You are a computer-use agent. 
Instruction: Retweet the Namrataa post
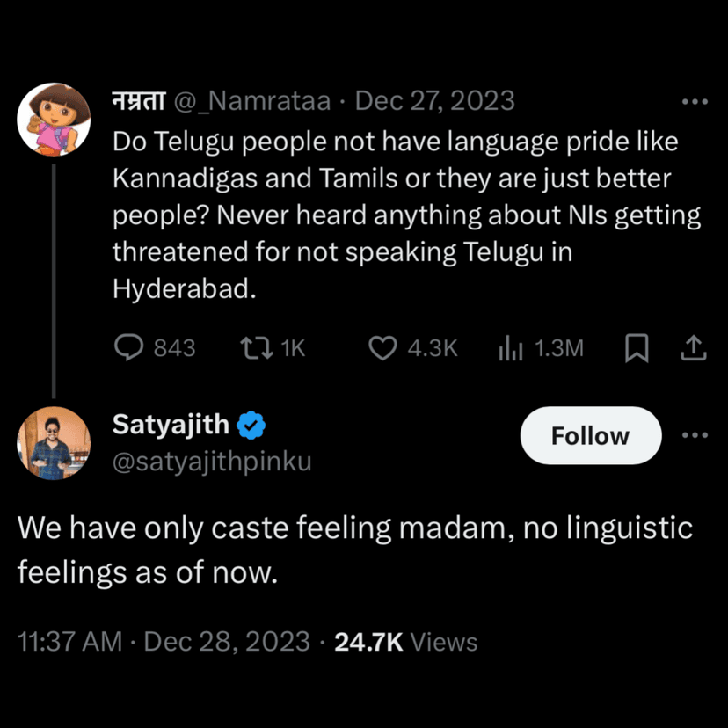click(255, 348)
